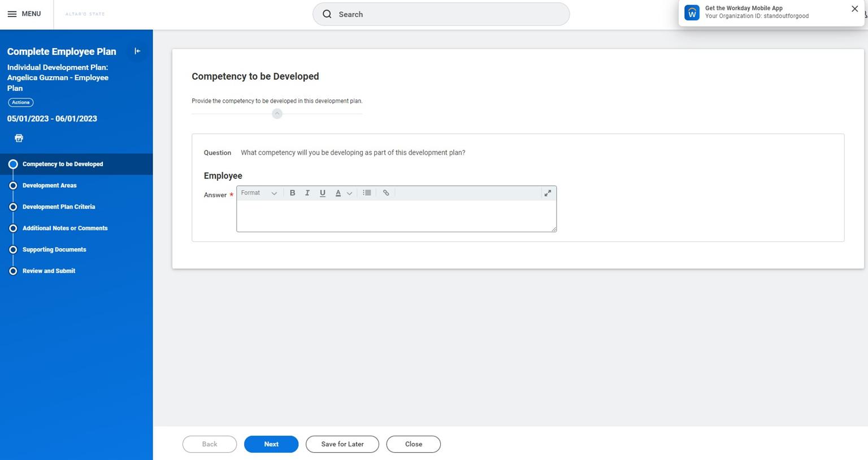
Task: Dismiss the Workday Mobile App notification
Action: [854, 8]
